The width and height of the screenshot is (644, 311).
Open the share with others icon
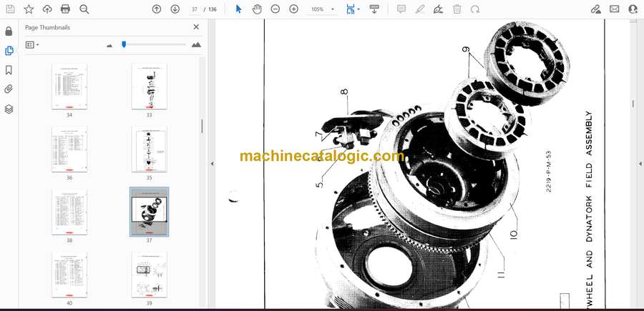pos(633,9)
